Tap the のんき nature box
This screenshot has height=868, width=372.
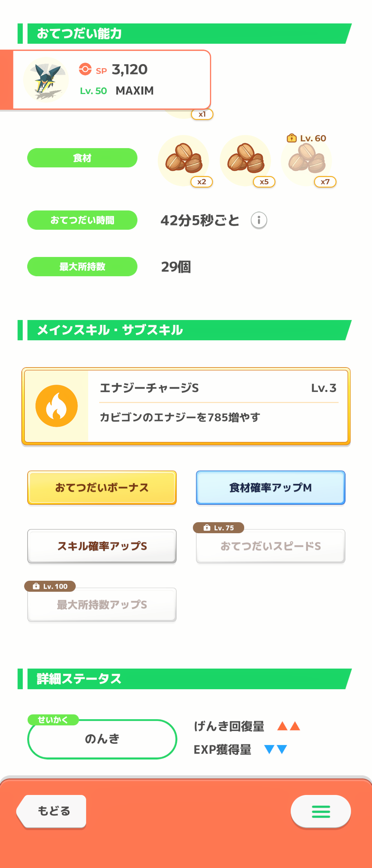tap(102, 739)
